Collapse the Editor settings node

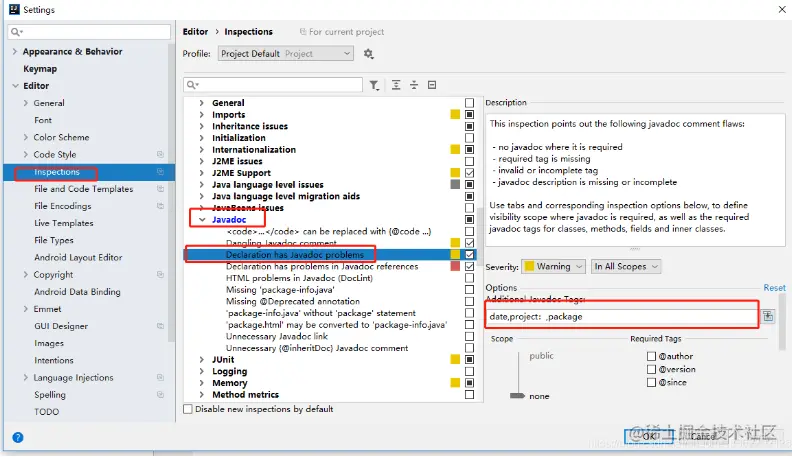click(x=15, y=86)
